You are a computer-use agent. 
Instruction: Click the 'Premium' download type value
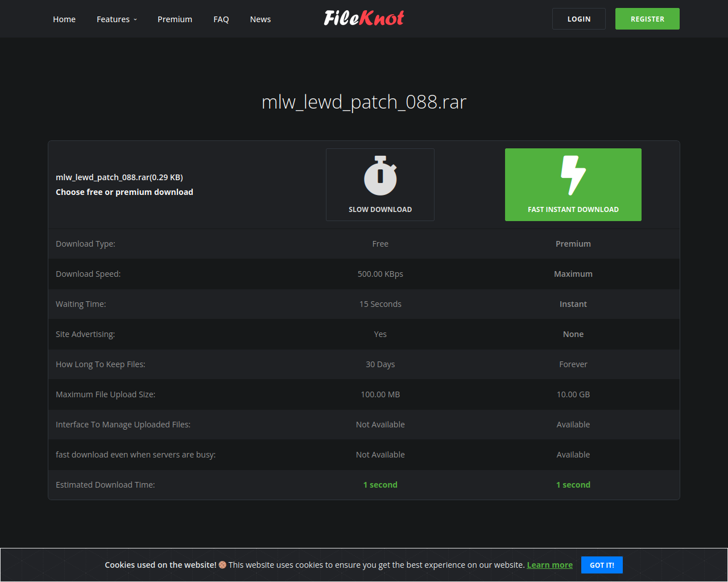[x=573, y=244]
